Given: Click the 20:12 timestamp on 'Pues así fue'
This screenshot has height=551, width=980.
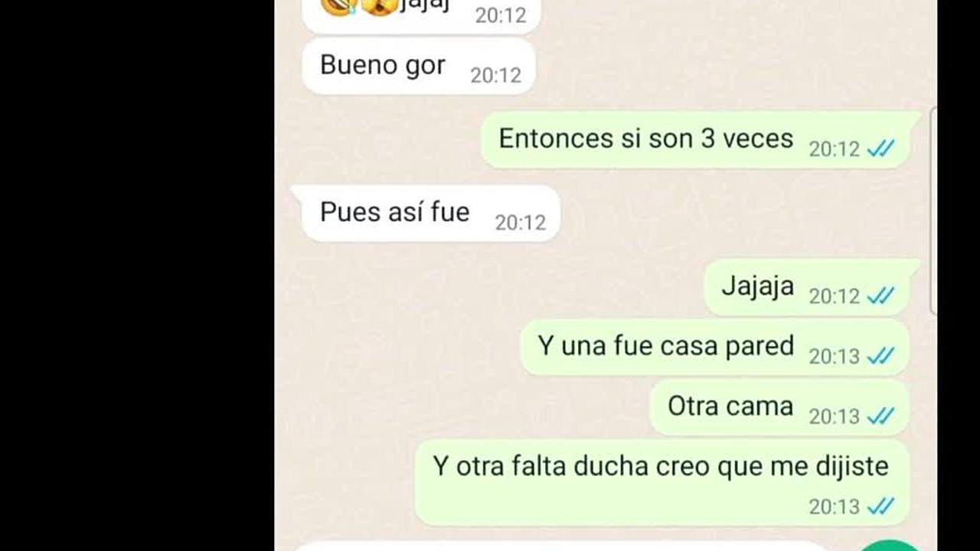Looking at the screenshot, I should pos(521,222).
